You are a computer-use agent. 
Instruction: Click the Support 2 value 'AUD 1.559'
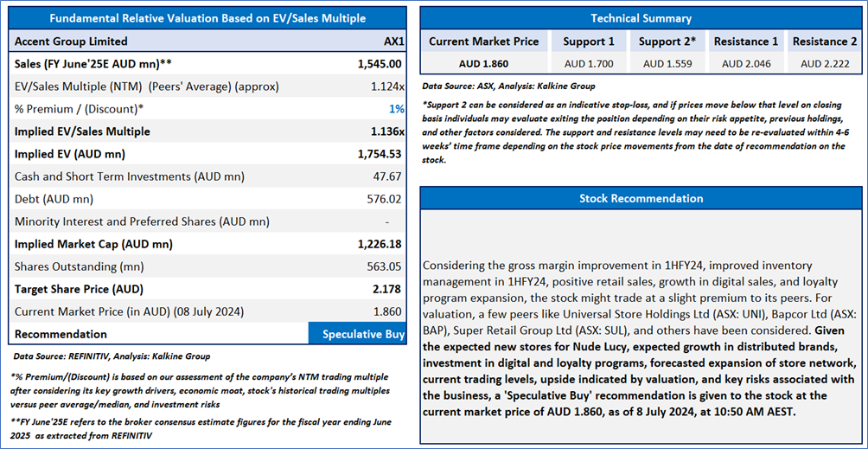pos(667,64)
